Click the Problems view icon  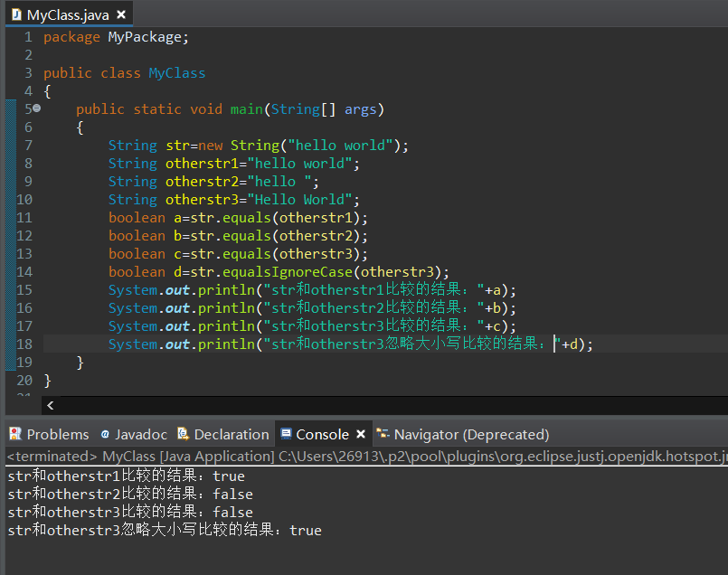coord(15,434)
